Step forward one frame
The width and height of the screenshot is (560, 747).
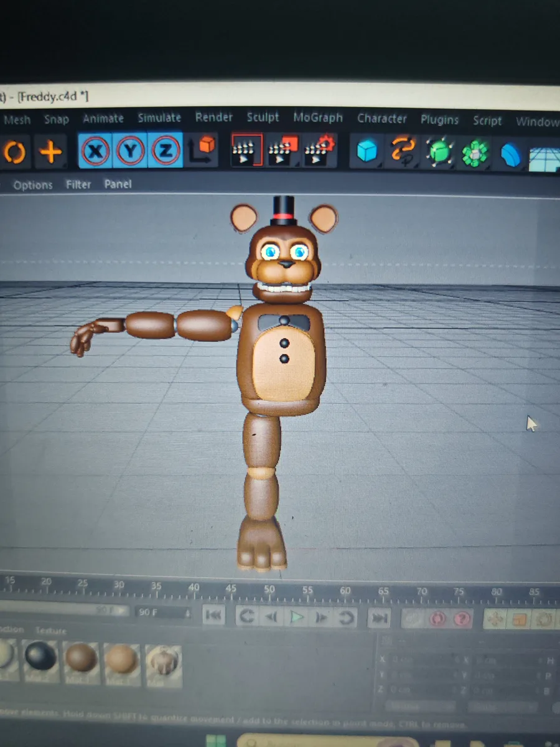322,618
